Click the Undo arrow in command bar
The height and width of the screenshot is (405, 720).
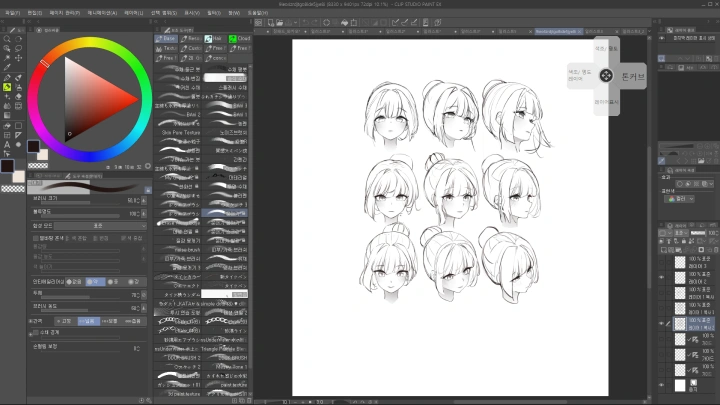coord(305,22)
